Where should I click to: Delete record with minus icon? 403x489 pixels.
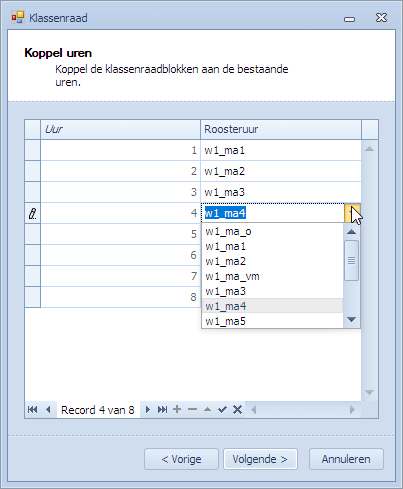[192, 409]
